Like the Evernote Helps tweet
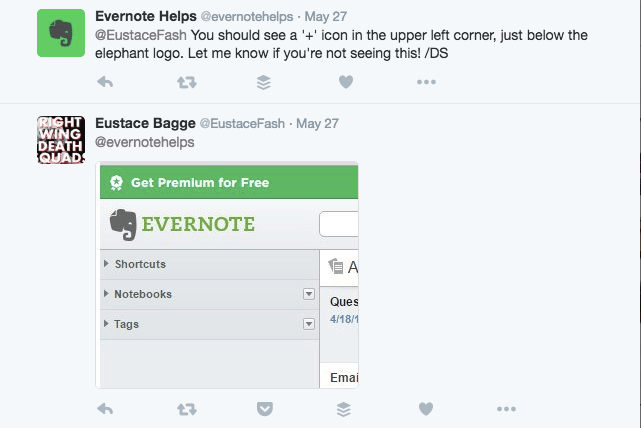 coord(346,82)
